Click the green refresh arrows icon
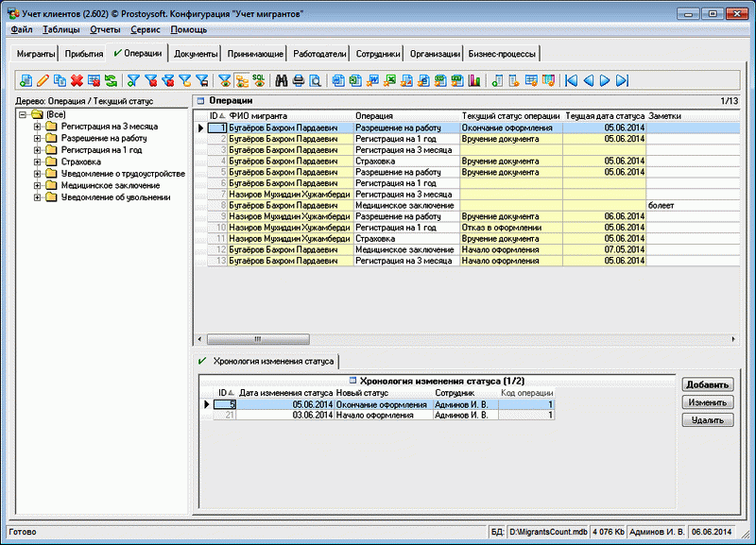This screenshot has width=756, height=545. [x=111, y=80]
